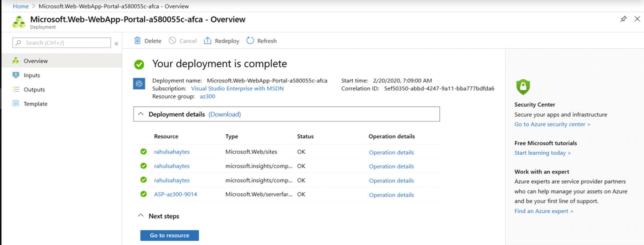This screenshot has height=245, width=644.
Task: Open the az300 resource group link
Action: [208, 96]
